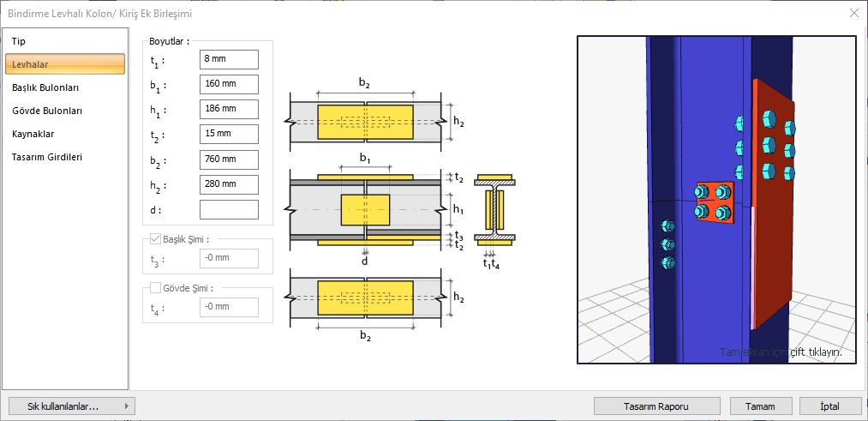The height and width of the screenshot is (421, 868).
Task: Focus the b1 width field with 160 mm
Action: coord(229,84)
